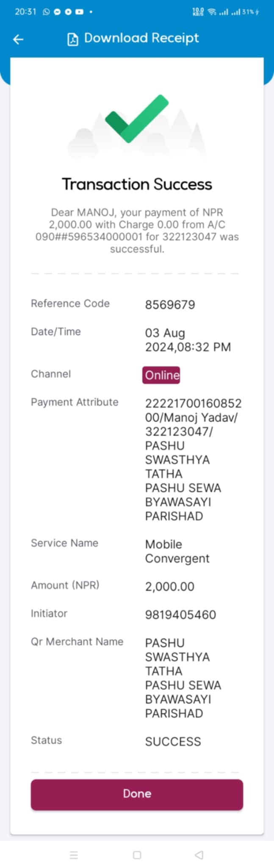Select the Online channel badge

pyautogui.click(x=161, y=375)
